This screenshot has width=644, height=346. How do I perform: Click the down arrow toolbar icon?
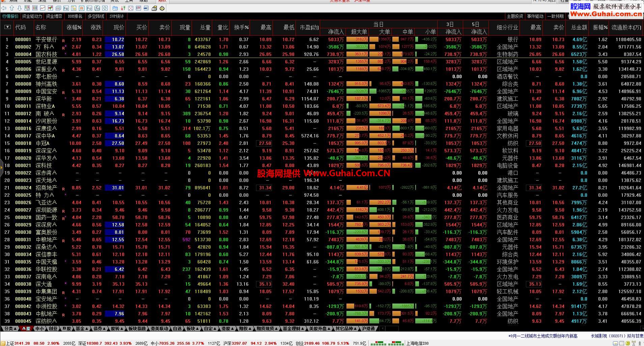20,8
